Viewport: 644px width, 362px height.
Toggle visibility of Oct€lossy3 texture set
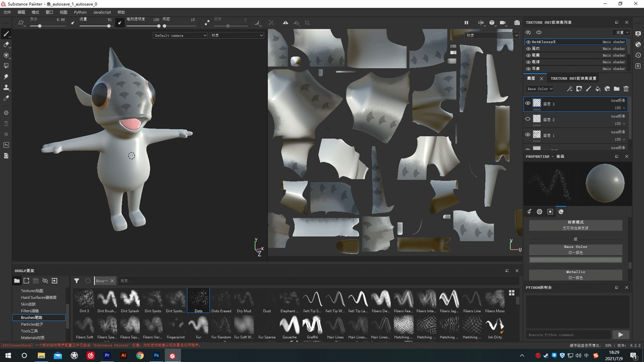pyautogui.click(x=528, y=42)
